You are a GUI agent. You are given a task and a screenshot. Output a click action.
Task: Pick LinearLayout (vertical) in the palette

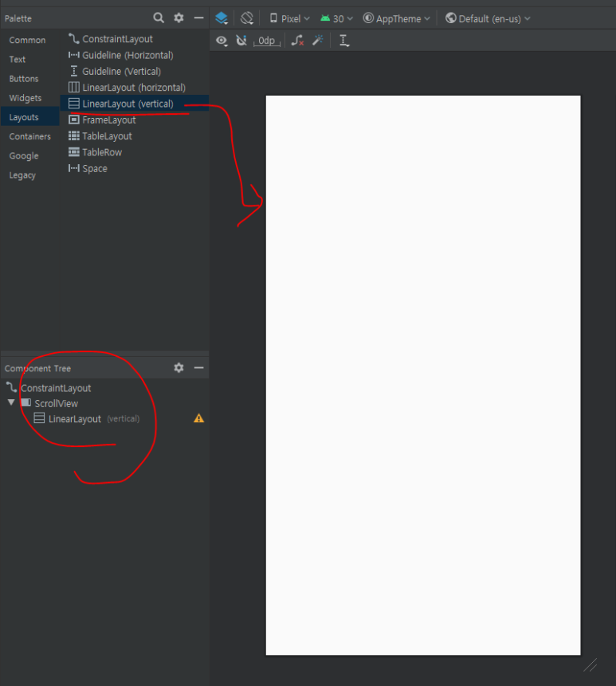(135, 104)
